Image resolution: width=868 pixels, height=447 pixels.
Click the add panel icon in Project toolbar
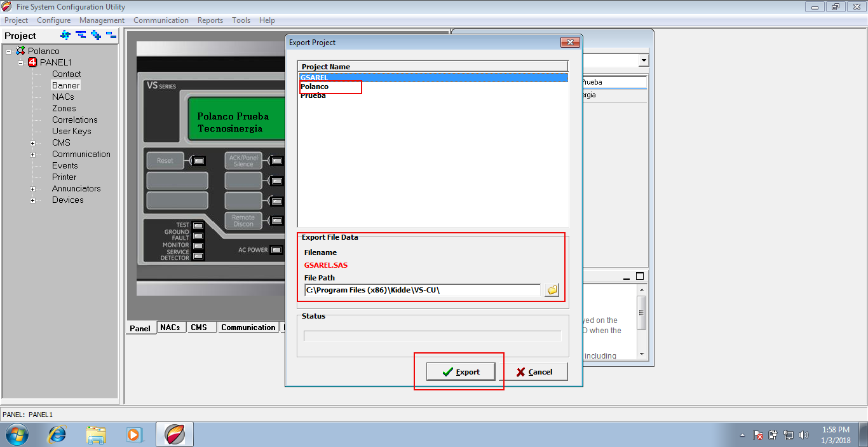pos(96,35)
